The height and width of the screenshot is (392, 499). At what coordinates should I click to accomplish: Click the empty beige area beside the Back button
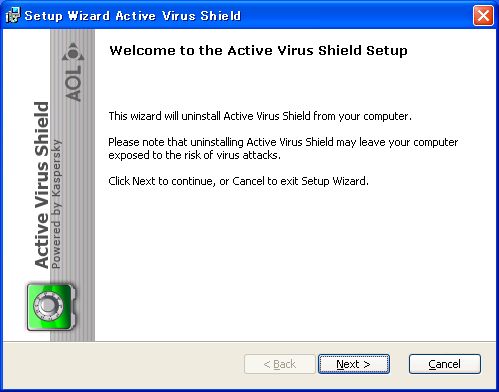(123, 364)
